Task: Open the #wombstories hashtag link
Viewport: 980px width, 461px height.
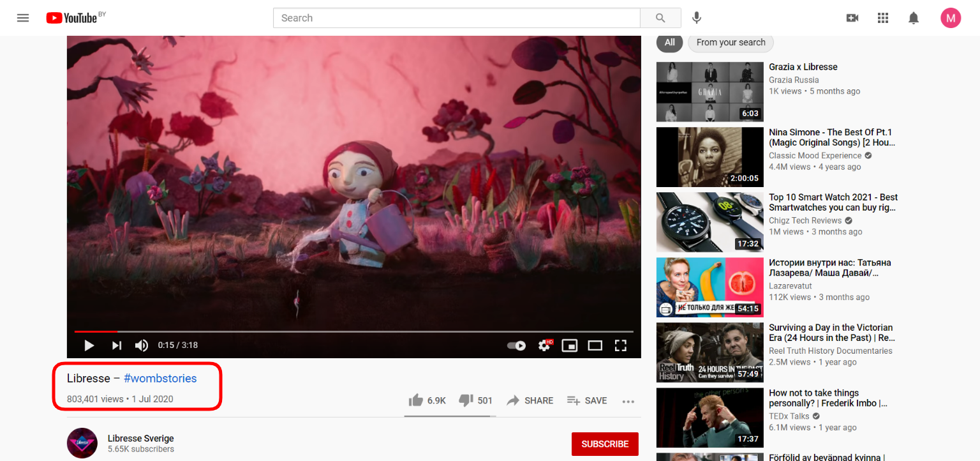Action: pyautogui.click(x=160, y=378)
